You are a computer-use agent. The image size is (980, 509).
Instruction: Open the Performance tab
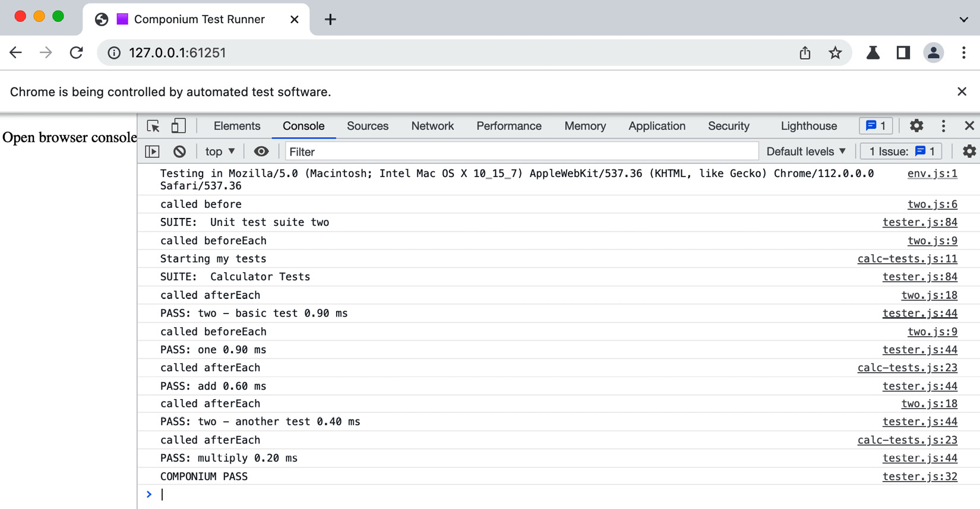509,126
